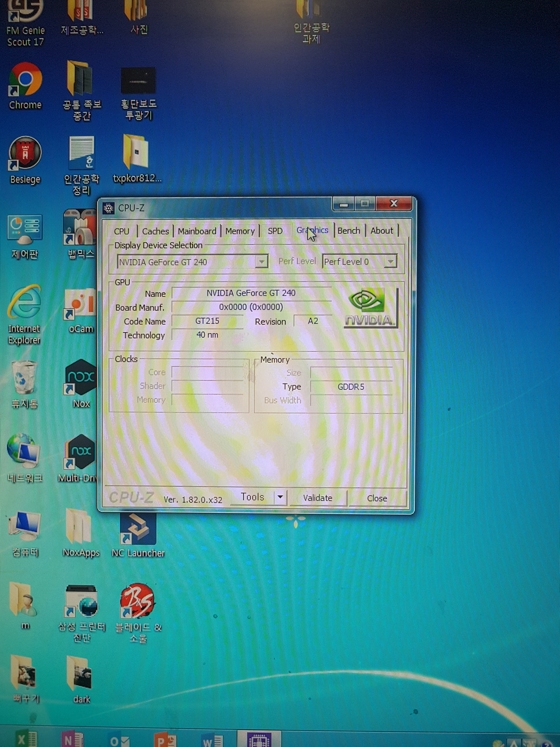The width and height of the screenshot is (560, 747).
Task: Switch to the SPD tab
Action: click(275, 231)
